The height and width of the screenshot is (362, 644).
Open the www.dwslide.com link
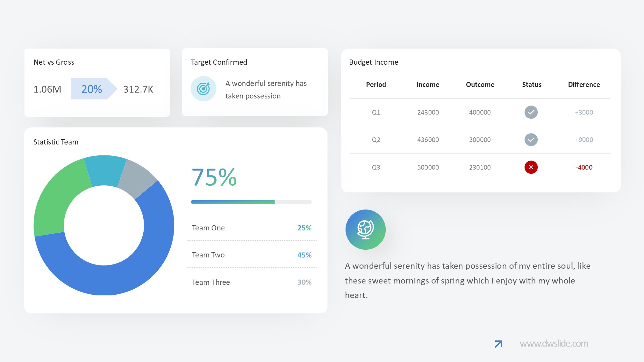tap(554, 344)
